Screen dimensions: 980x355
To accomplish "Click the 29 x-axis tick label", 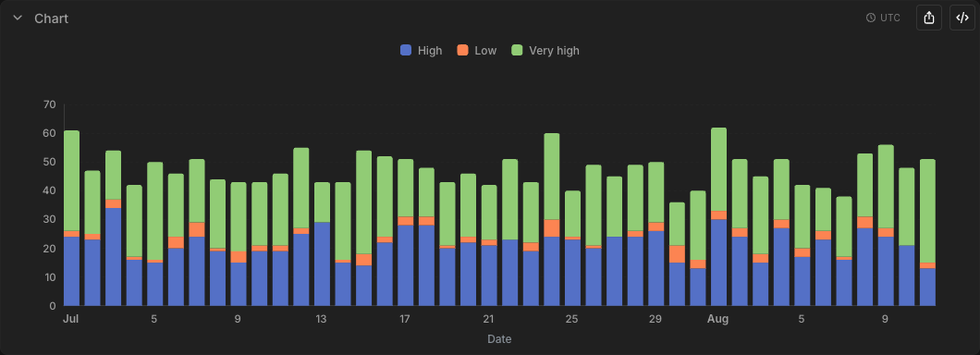I will tap(655, 319).
